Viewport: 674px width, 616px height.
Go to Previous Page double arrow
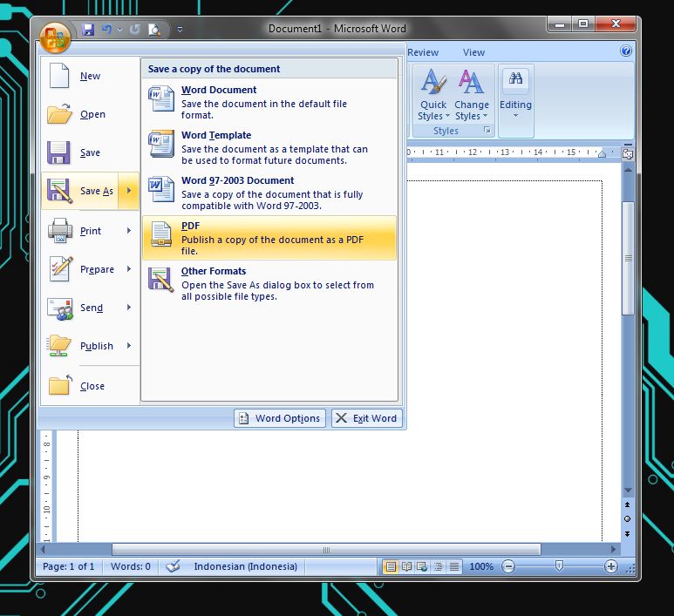[x=627, y=504]
